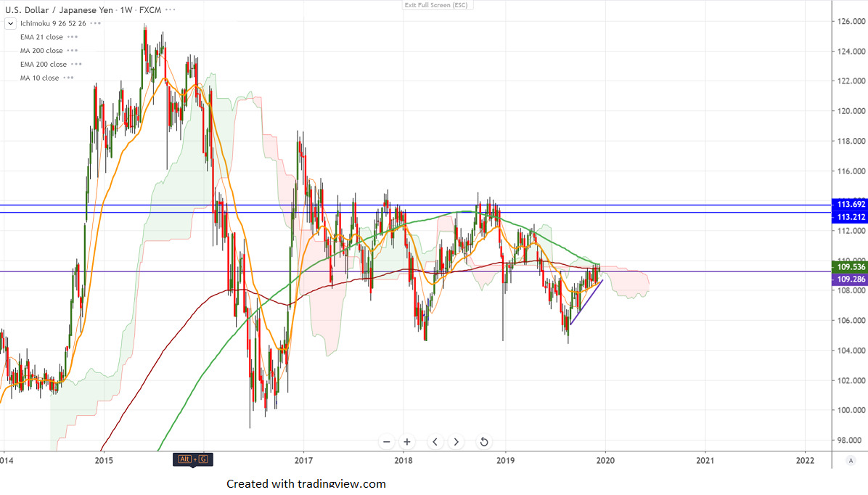Click the 113.692 blue price label
868x495 pixels.
(850, 204)
